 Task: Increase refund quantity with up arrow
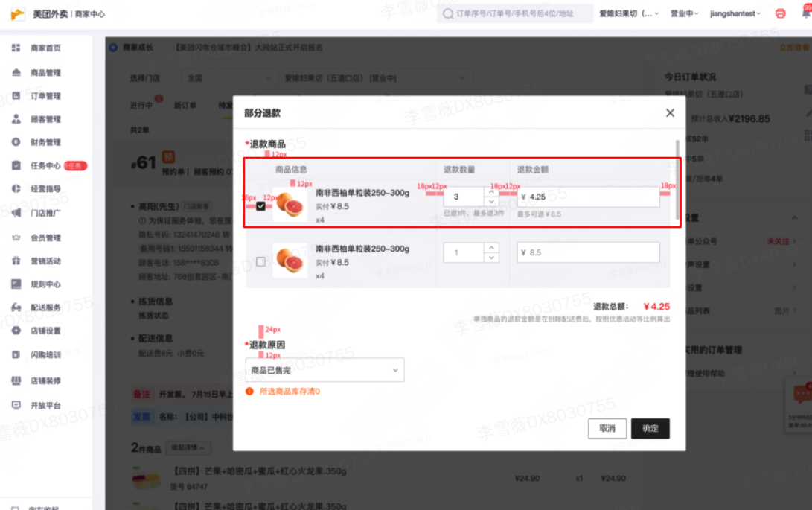tap(491, 192)
